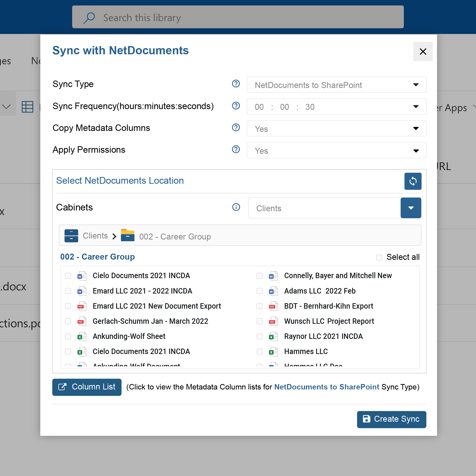Click the Ankunding-Wolf Sheet name
476x476 pixels.
pos(129,336)
